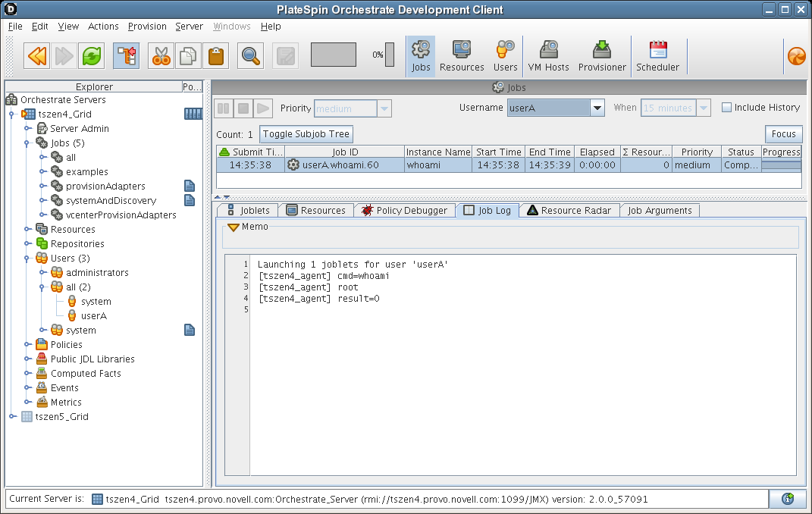Open the Username dropdown arrow
This screenshot has height=514, width=812.
coord(597,108)
